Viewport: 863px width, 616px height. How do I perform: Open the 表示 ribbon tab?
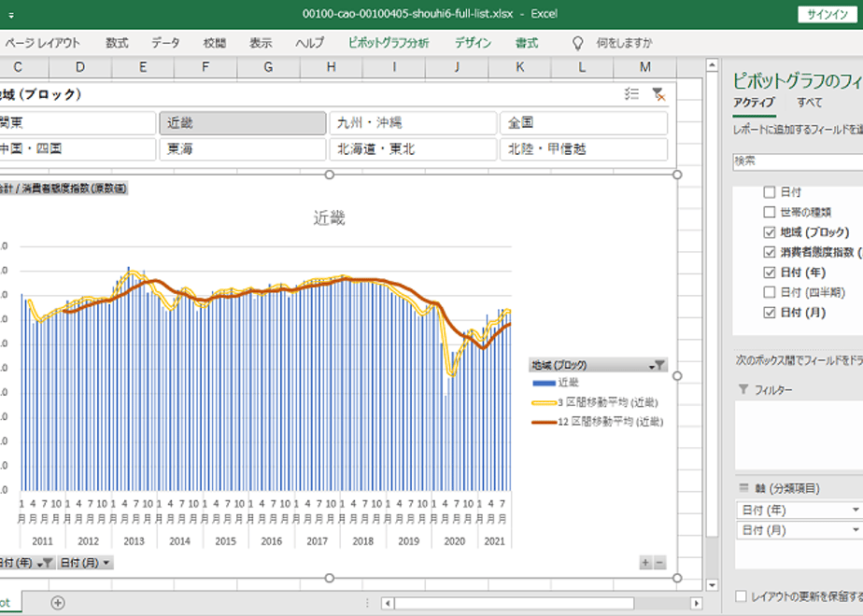(261, 43)
